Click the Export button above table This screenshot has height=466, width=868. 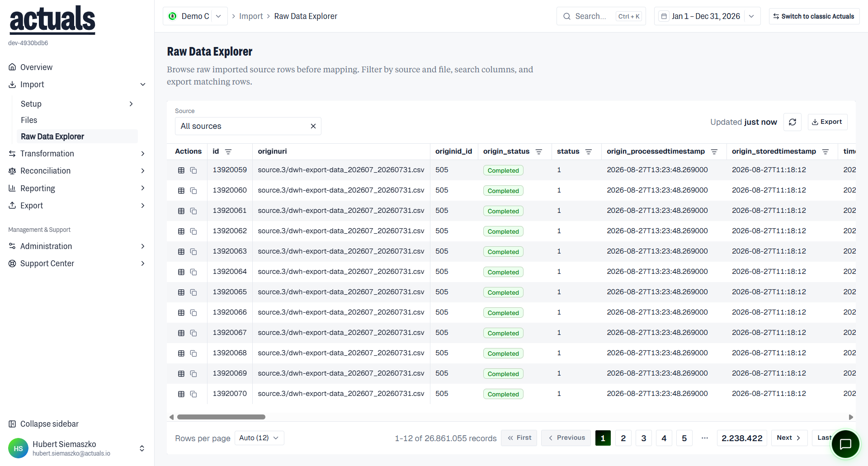[827, 122]
